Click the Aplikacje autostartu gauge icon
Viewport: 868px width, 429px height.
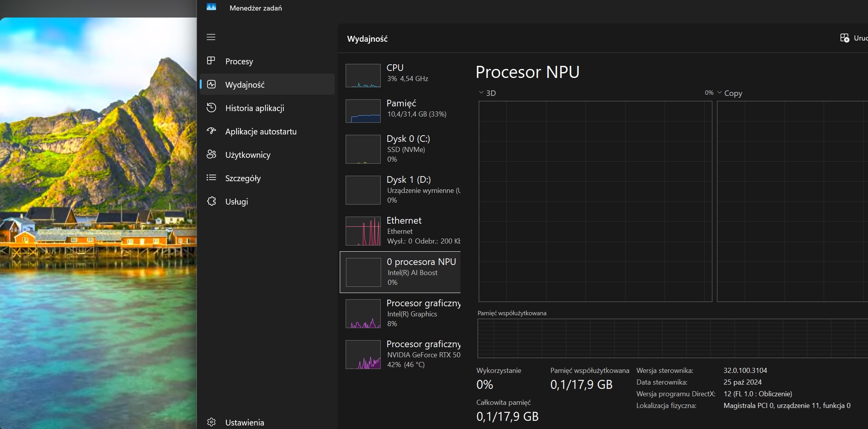[211, 131]
